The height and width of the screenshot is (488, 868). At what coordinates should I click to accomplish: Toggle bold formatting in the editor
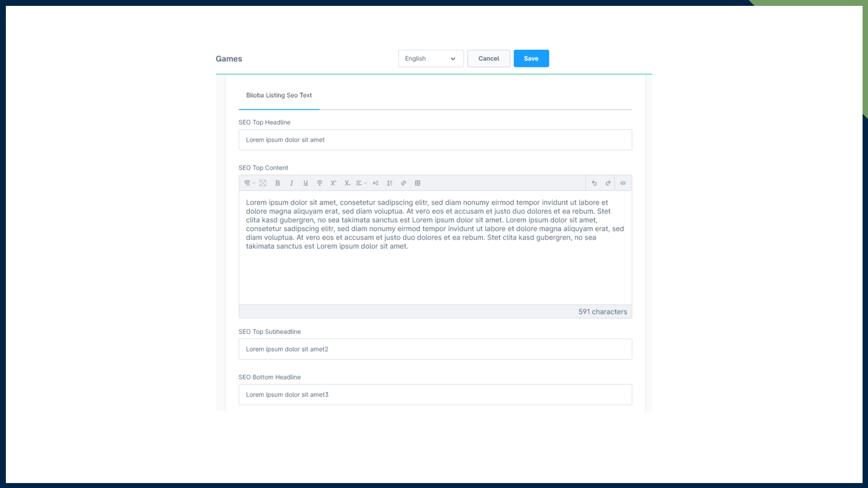click(x=278, y=183)
